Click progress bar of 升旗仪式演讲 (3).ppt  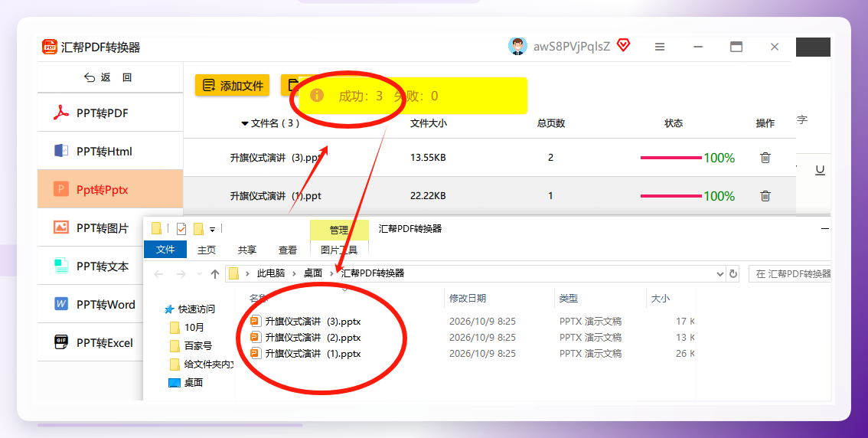click(671, 158)
